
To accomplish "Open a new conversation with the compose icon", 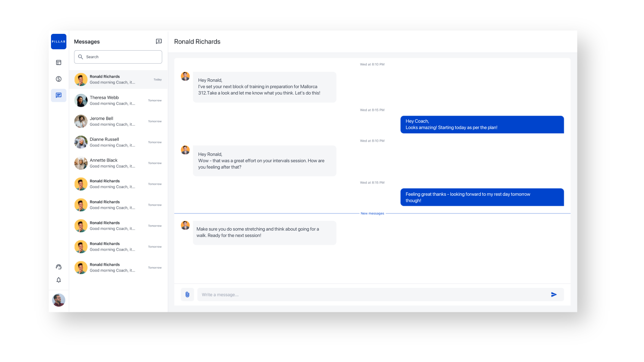I will [159, 41].
